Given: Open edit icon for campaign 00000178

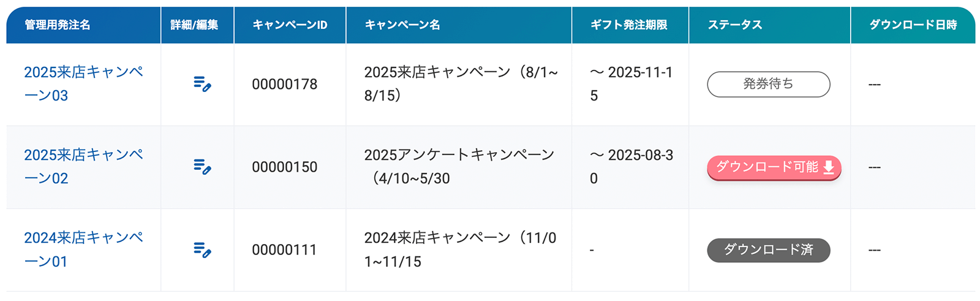Looking at the screenshot, I should (x=202, y=84).
